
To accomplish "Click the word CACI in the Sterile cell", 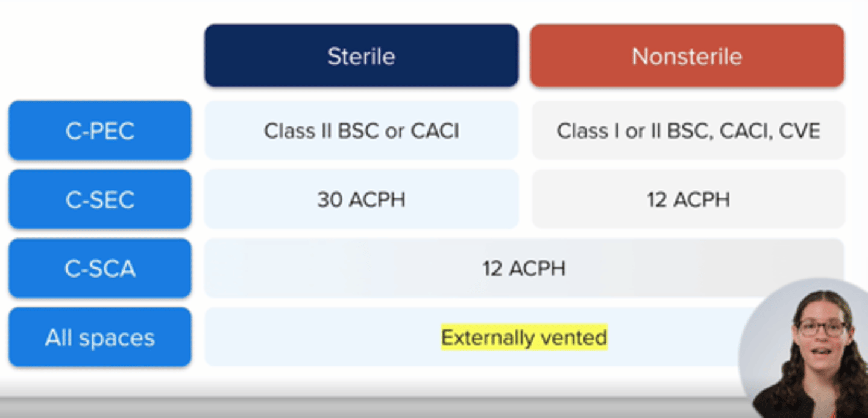I will (x=434, y=131).
